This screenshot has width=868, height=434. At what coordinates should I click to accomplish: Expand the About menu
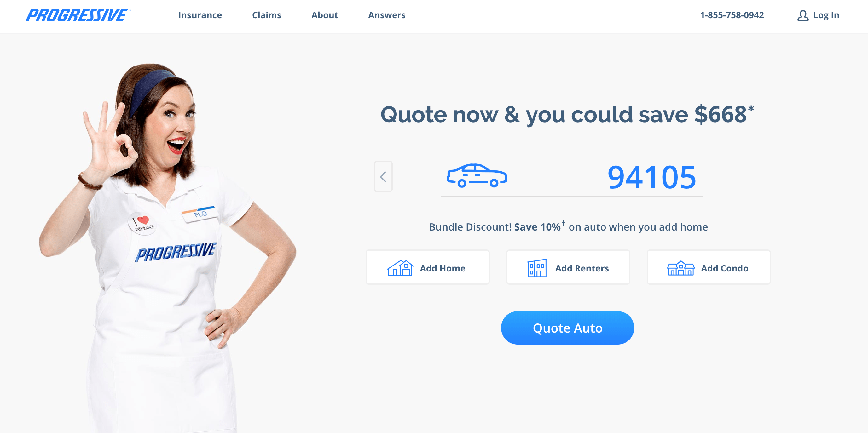(325, 15)
